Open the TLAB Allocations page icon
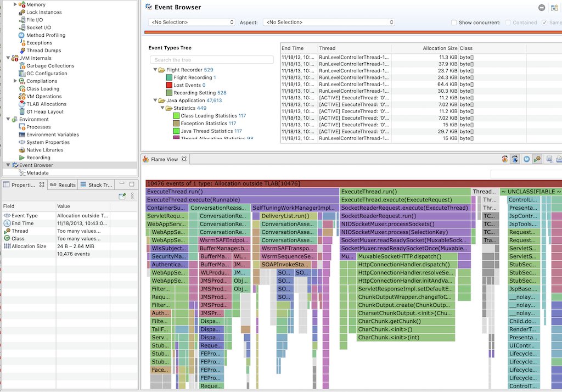The height and width of the screenshot is (392, 562). point(22,104)
